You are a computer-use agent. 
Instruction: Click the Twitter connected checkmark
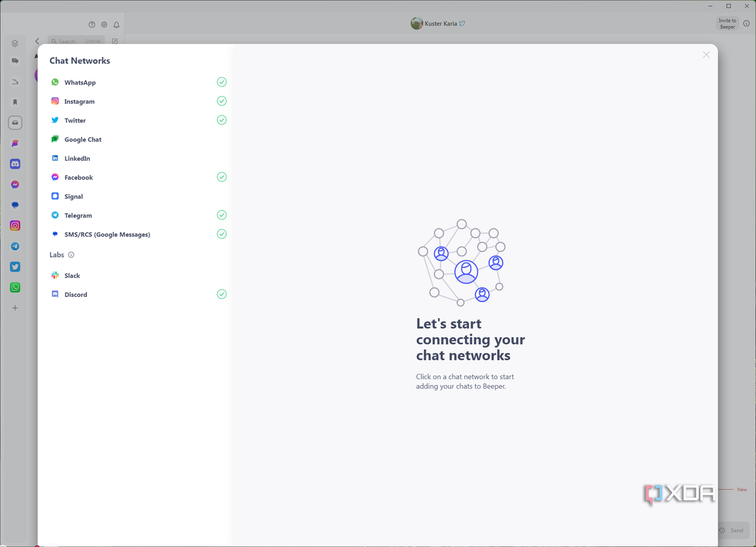coord(222,120)
